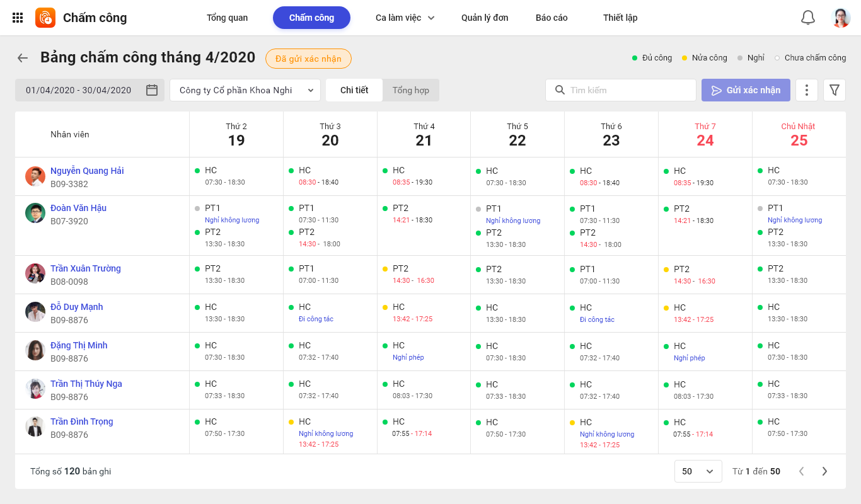Change the 50 rows per page dropdown
The width and height of the screenshot is (861, 504).
698,471
